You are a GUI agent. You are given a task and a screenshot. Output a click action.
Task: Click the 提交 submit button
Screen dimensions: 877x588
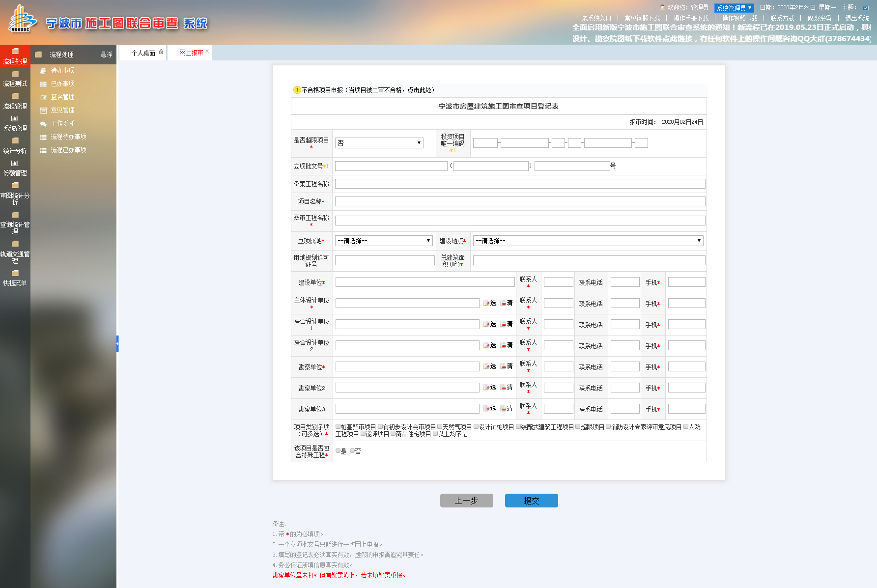tap(531, 501)
